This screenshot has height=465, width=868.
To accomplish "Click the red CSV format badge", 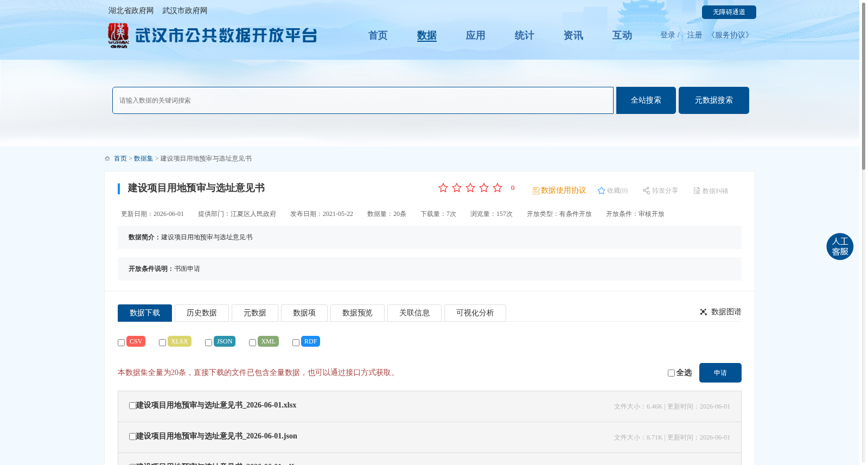I will tap(136, 341).
